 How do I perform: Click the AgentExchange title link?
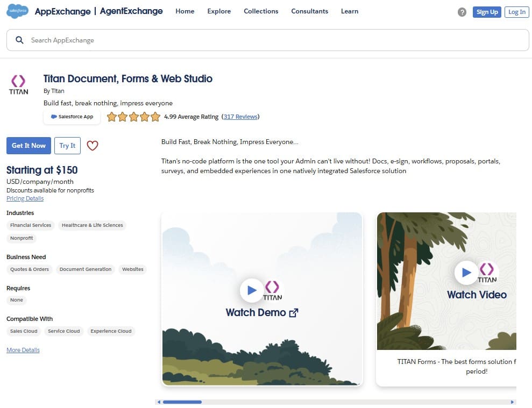(x=131, y=11)
